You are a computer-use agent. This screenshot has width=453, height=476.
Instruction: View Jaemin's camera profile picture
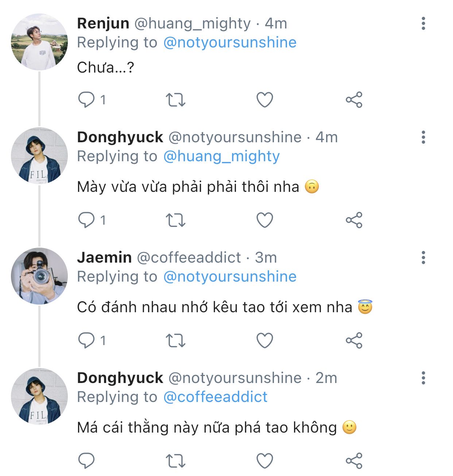click(x=39, y=276)
